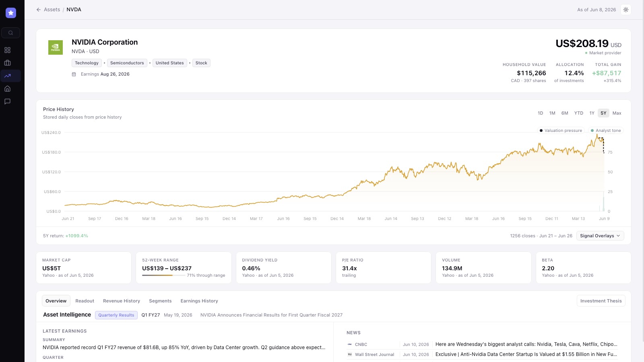Click the Market Cap US$5T card

click(x=84, y=268)
